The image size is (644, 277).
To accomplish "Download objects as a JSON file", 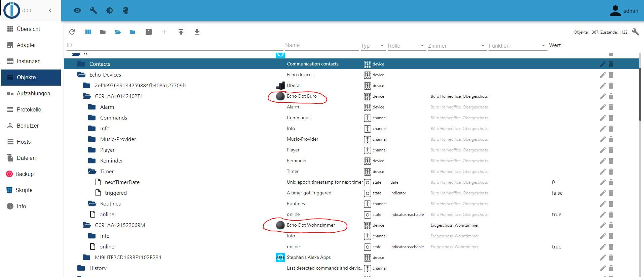I will point(197,32).
